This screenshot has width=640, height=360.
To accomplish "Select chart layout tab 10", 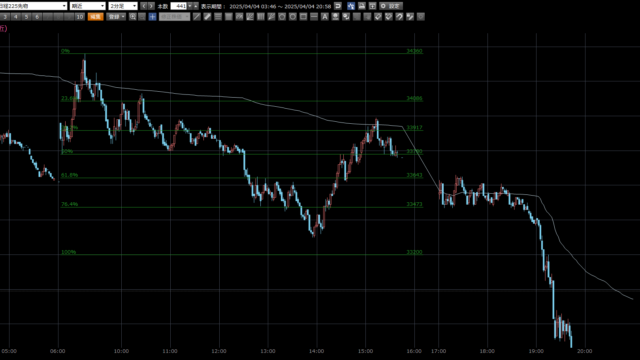I will (80, 17).
